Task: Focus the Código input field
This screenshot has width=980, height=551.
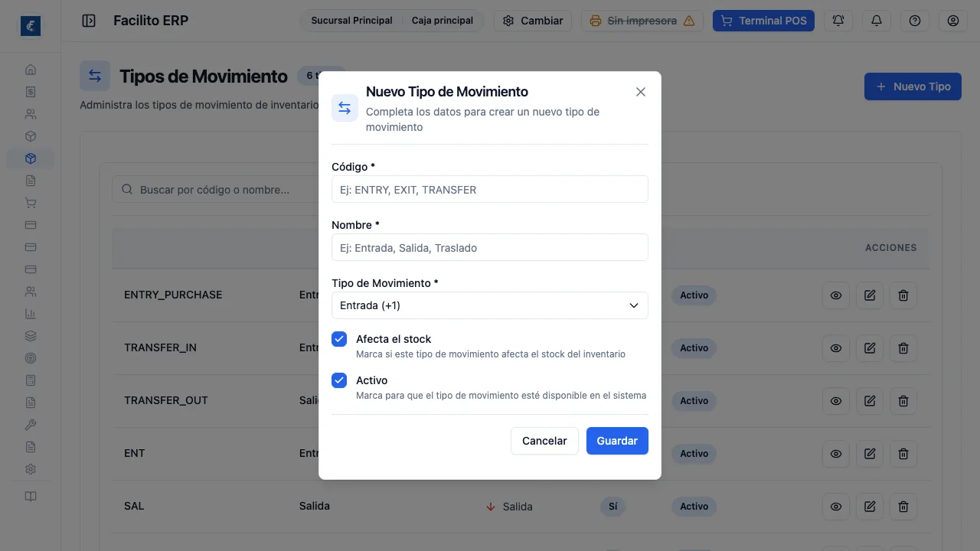Action: point(490,189)
